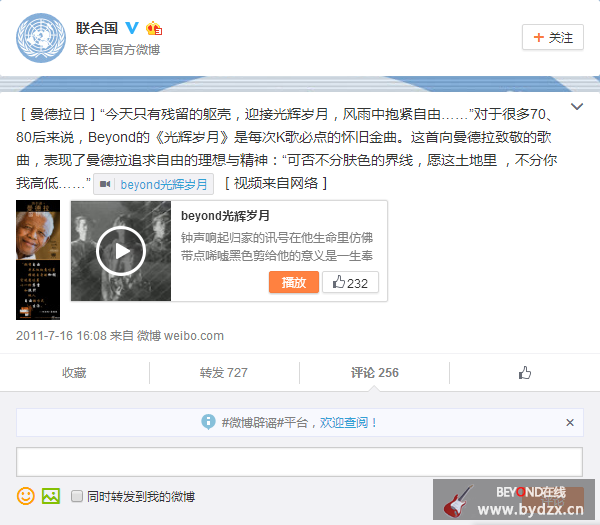Click the orange 播放 play button

click(x=294, y=282)
